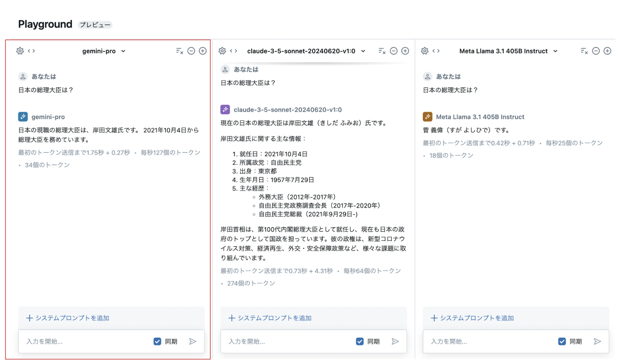The image size is (620, 364).
Task: Show code view in Meta Llama panel
Action: [436, 51]
